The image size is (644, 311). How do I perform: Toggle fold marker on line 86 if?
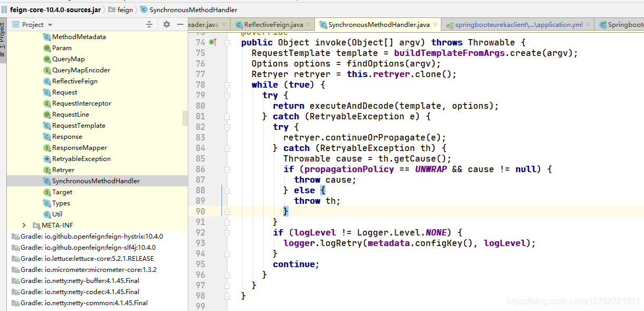[227, 169]
